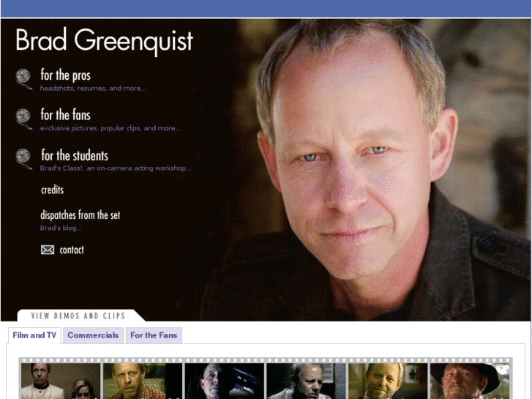Select the Film and TV tab

click(x=34, y=335)
